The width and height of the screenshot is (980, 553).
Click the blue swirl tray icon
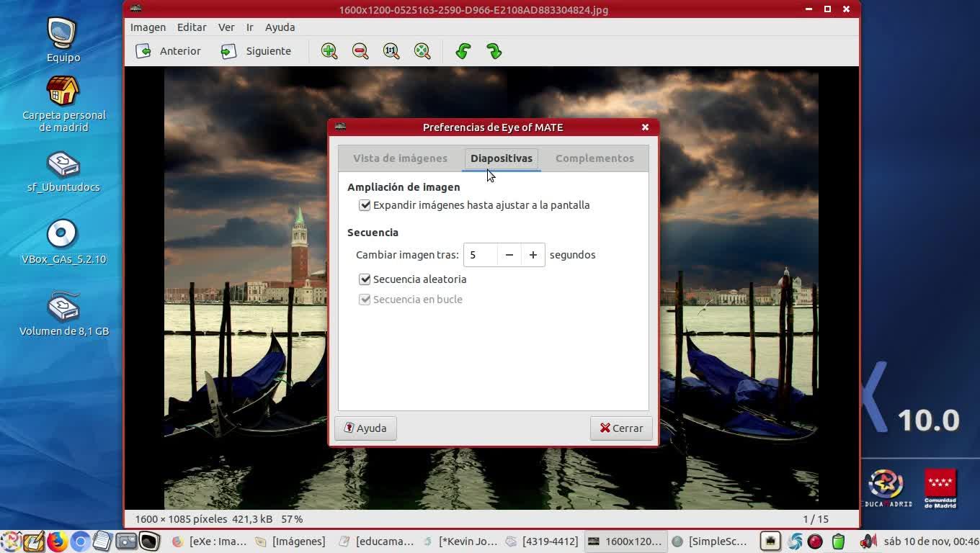click(x=796, y=541)
